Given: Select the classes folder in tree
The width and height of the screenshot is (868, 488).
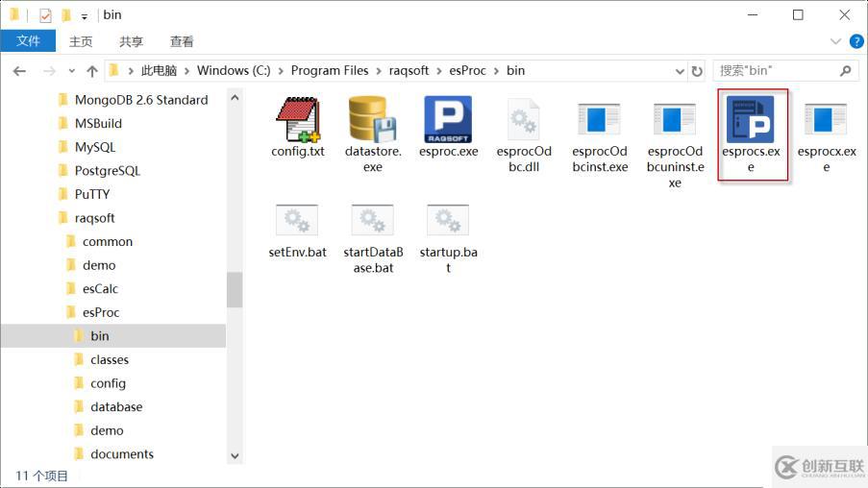Looking at the screenshot, I should click(109, 359).
